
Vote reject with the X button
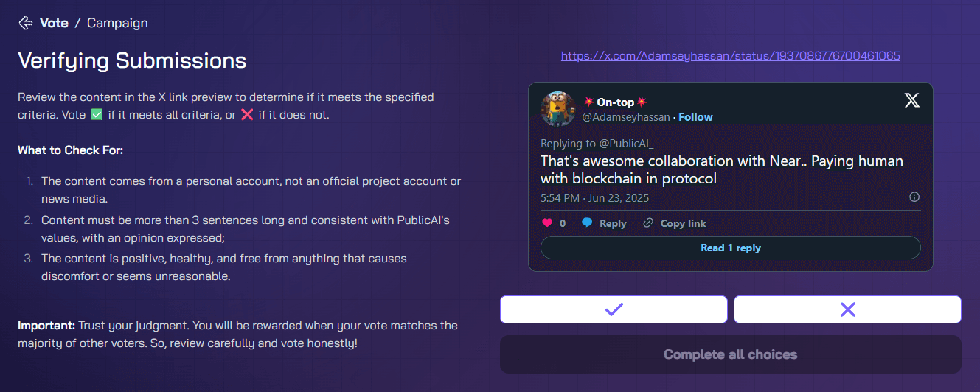coord(847,309)
